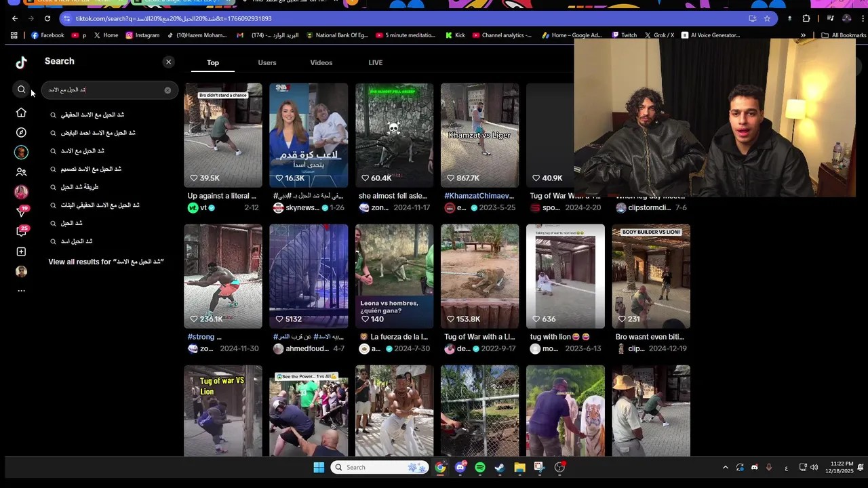The width and height of the screenshot is (868, 488).
Task: Open Leona vs hombres video thumbnail
Action: tap(394, 276)
